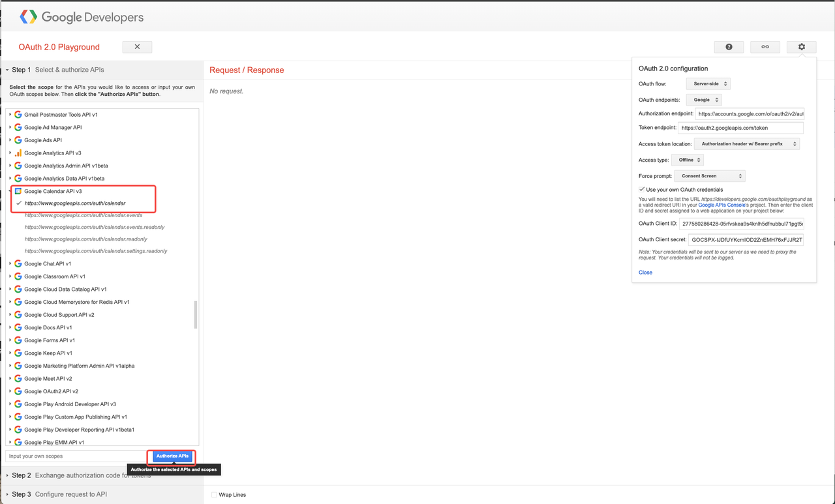Open the OAuth endpoints Google dropdown
Viewport: 835px width, 504px height.
(703, 100)
